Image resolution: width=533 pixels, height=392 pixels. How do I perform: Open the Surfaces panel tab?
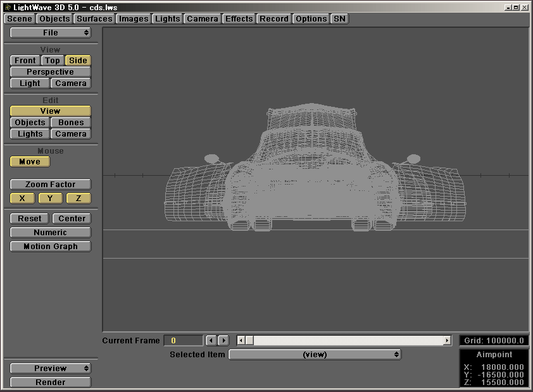94,19
